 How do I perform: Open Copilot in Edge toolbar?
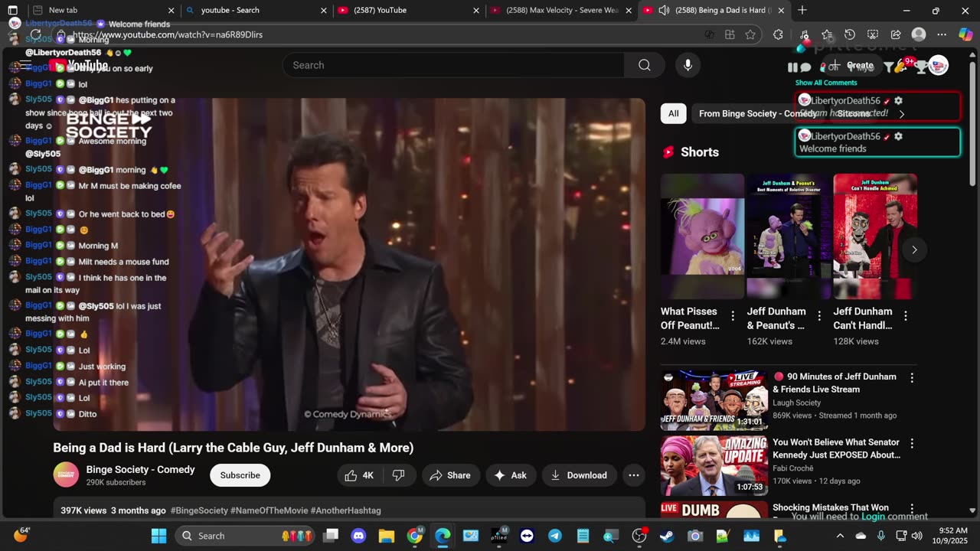point(965,34)
